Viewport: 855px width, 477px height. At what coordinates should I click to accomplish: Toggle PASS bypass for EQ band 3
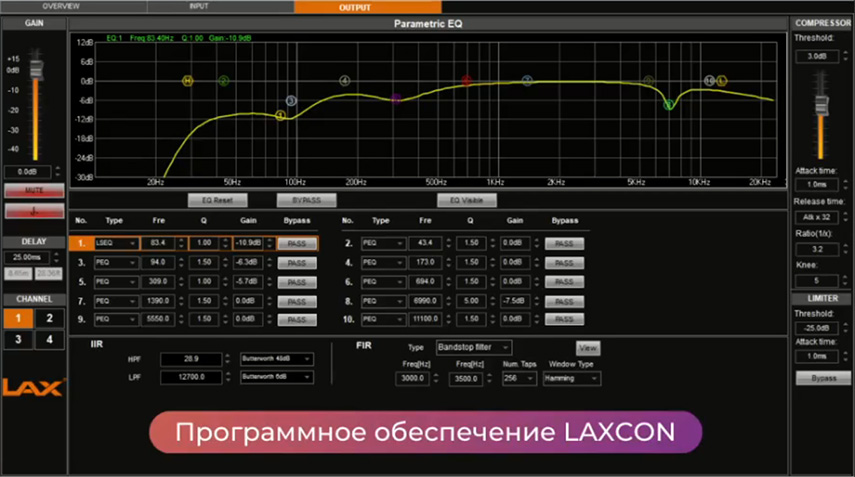pos(297,263)
